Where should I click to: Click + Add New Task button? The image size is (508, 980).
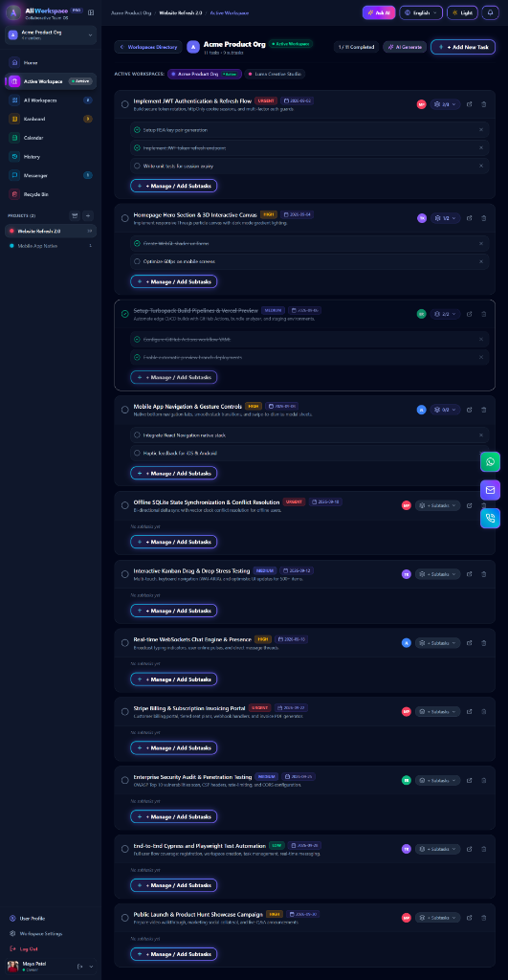click(463, 47)
